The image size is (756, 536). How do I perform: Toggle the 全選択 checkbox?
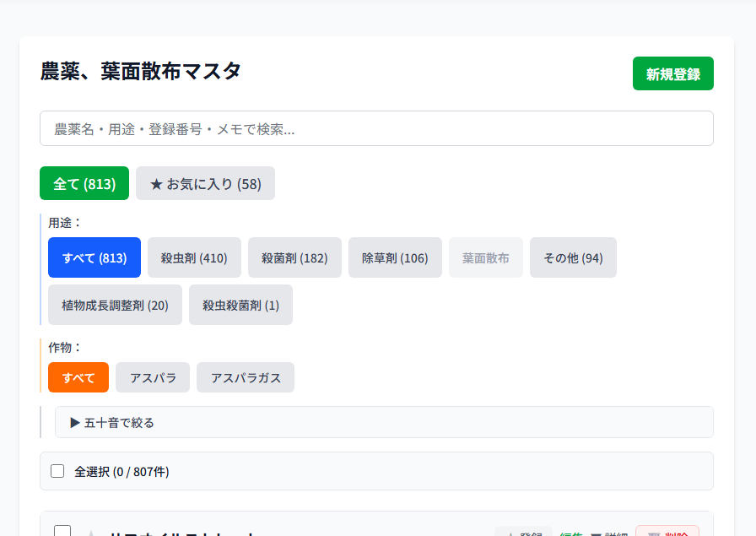[57, 471]
